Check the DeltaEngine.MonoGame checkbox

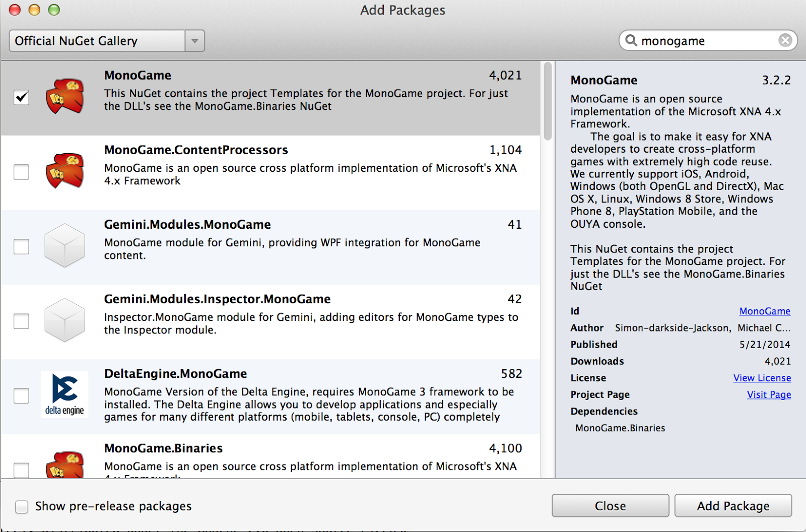point(22,395)
